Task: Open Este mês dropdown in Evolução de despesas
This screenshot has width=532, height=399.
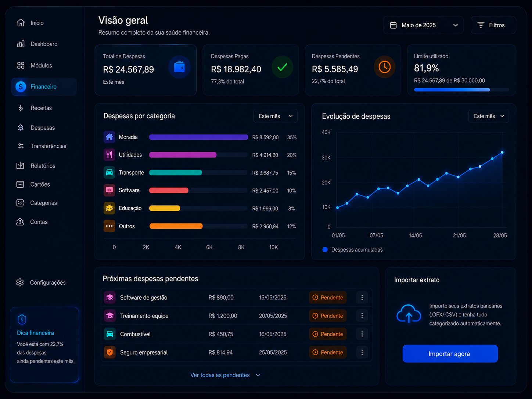Action: coord(489,116)
